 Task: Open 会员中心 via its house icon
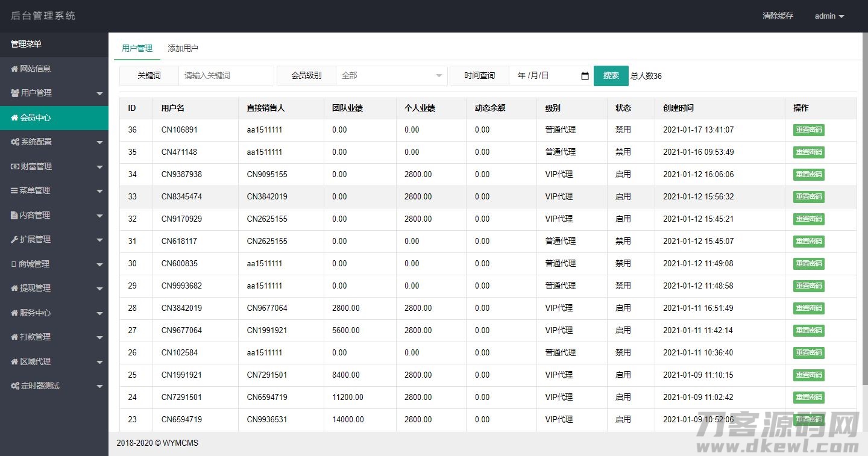click(15, 118)
